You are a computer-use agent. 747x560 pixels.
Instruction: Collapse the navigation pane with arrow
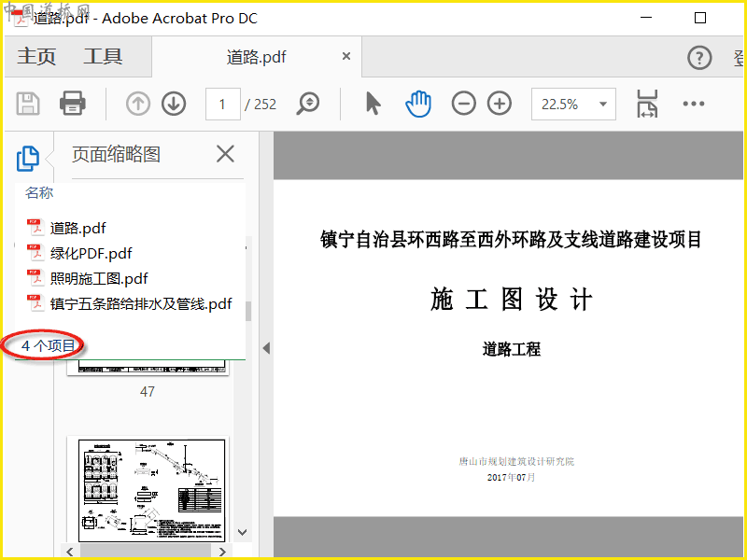tap(265, 348)
